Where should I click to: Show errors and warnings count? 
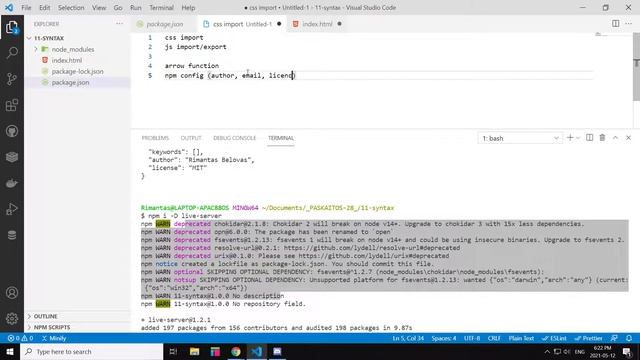[x=20, y=338]
